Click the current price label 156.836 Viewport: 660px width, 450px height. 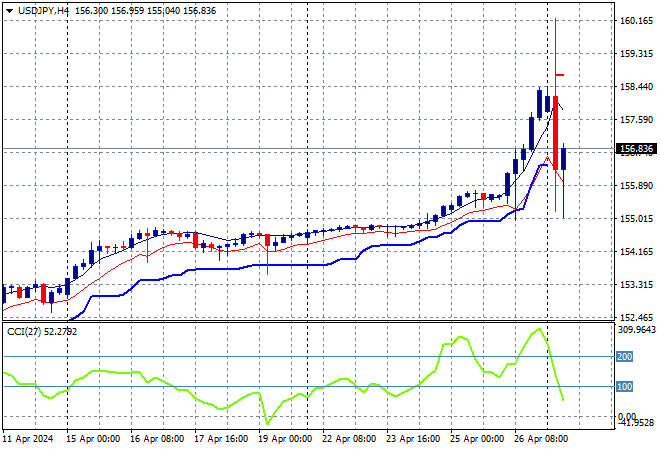point(636,149)
